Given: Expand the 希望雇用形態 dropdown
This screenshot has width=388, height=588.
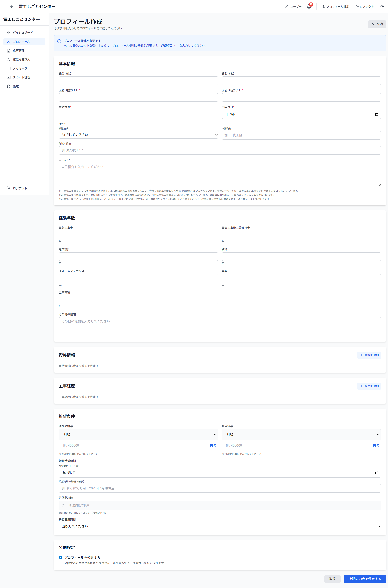Looking at the screenshot, I should [220, 526].
